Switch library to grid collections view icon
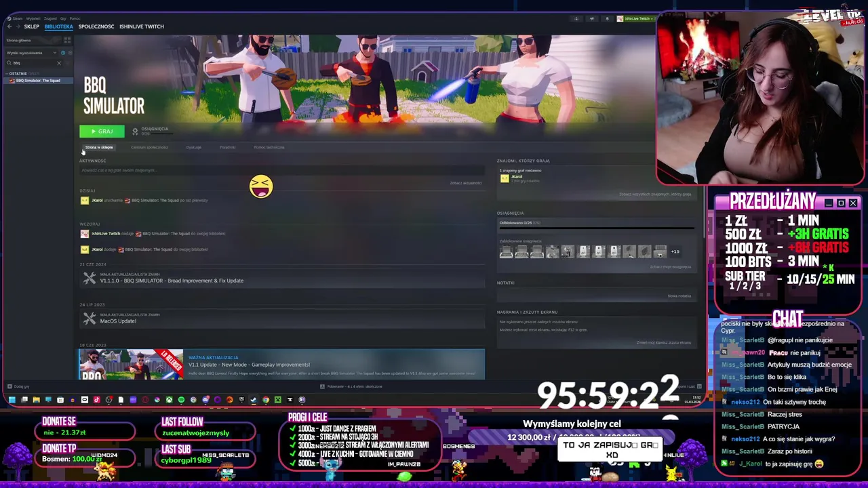Viewport: 868px width, 488px height. (x=66, y=40)
